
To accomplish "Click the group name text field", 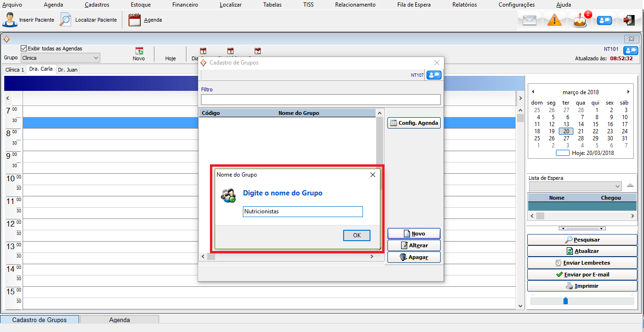I will (x=303, y=212).
